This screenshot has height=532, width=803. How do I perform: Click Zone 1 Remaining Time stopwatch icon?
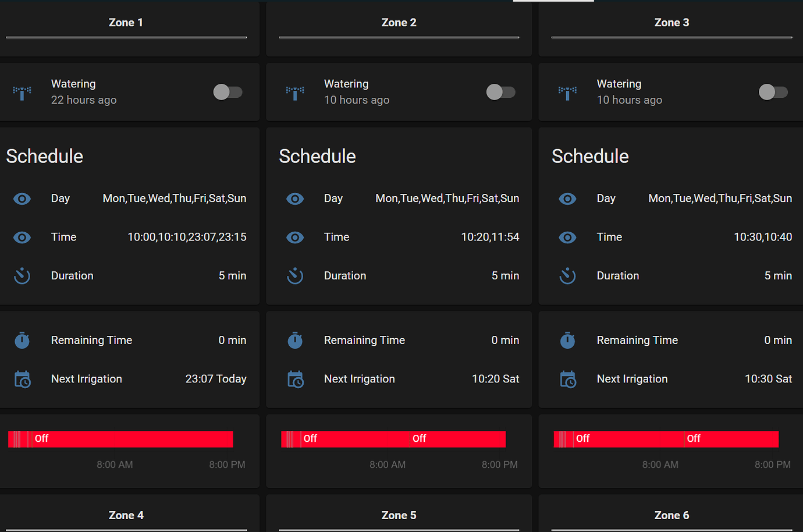(x=22, y=341)
